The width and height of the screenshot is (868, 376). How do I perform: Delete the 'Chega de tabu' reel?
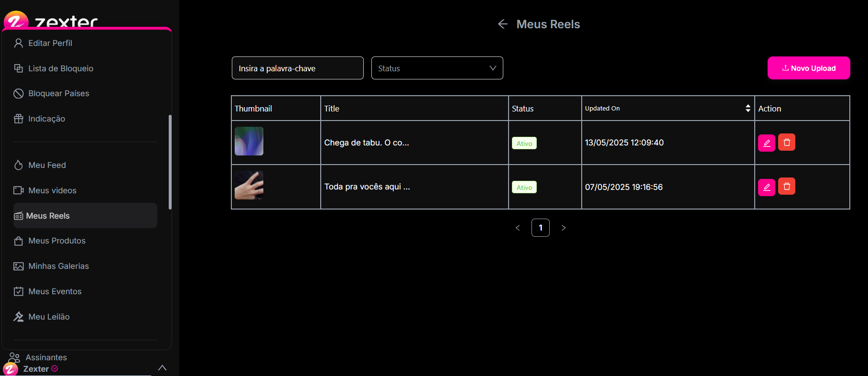pos(786,142)
